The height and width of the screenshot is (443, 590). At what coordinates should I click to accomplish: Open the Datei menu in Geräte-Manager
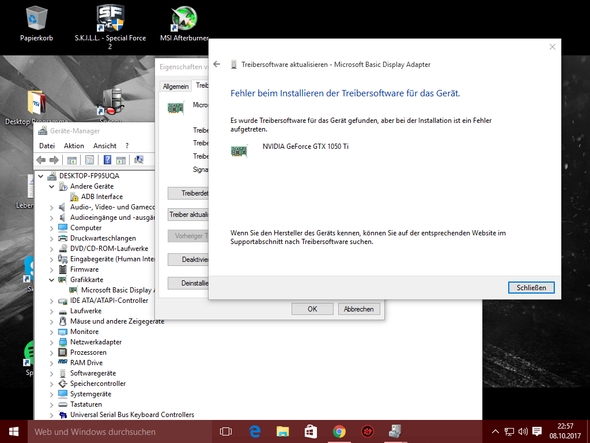coord(47,146)
